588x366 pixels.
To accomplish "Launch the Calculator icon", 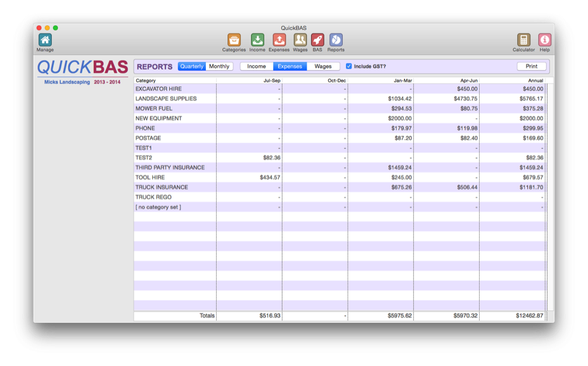I will 524,40.
